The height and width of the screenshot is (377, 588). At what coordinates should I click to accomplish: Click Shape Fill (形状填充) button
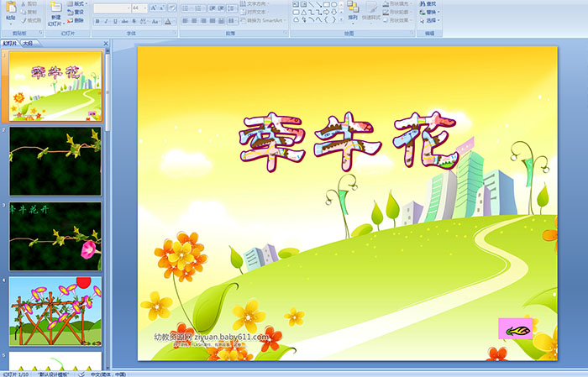tap(397, 3)
